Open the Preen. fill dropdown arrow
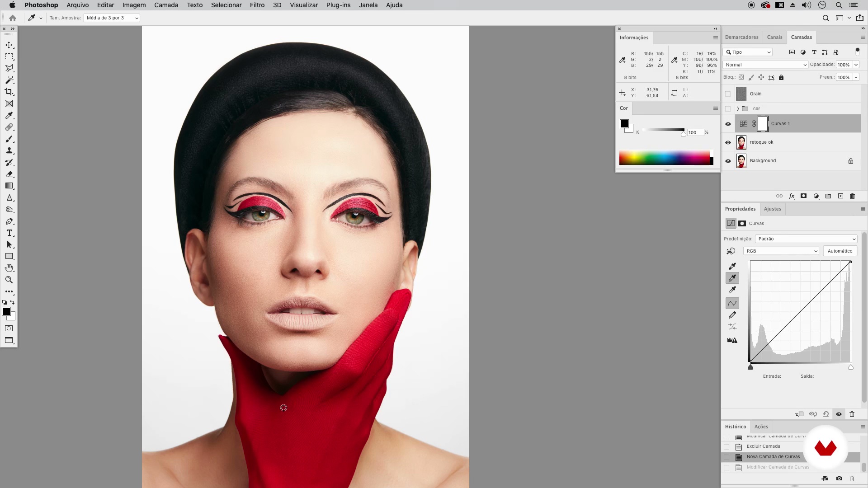Image resolution: width=868 pixels, height=488 pixels. point(856,77)
